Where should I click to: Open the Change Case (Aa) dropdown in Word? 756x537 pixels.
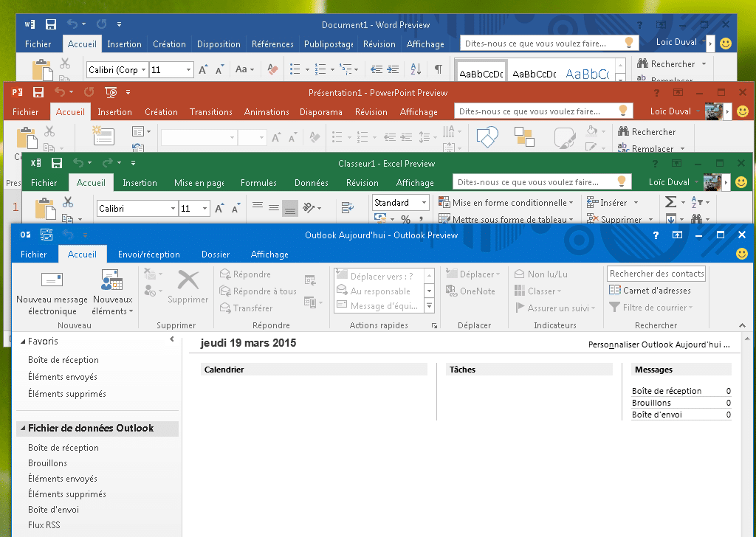(x=244, y=69)
